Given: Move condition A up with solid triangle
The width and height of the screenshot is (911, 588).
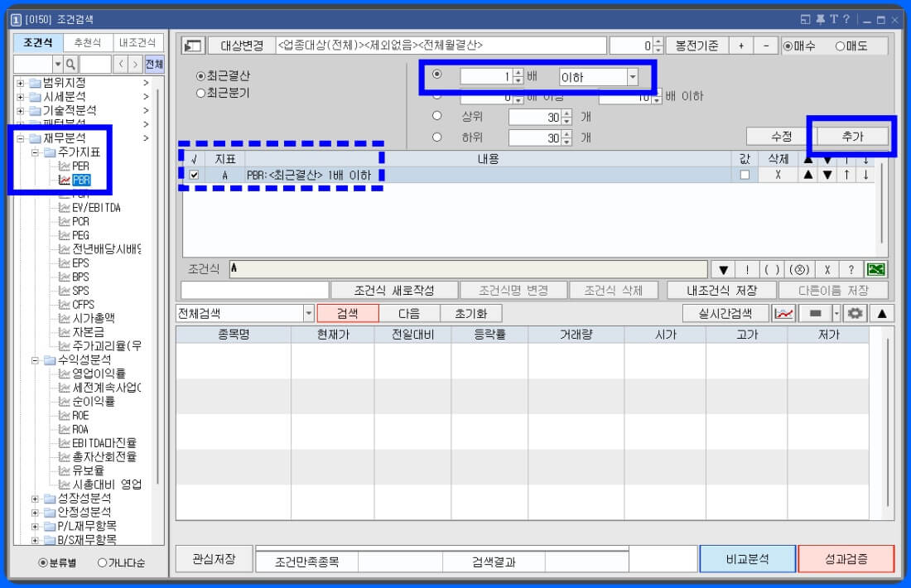Looking at the screenshot, I should click(808, 175).
